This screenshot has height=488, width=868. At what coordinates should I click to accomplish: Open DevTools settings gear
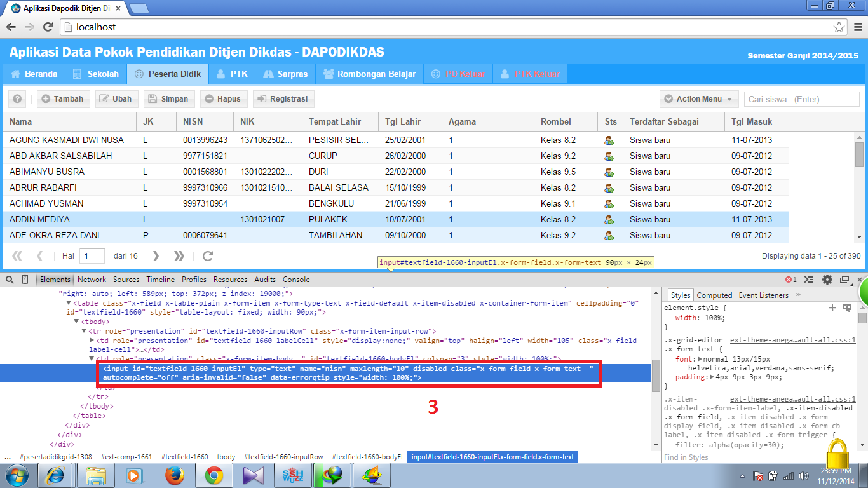827,280
